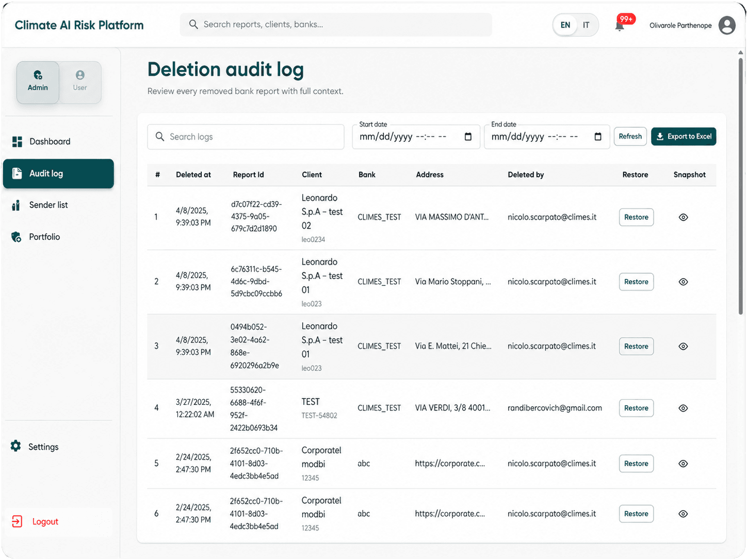Click the Restore column header
The height and width of the screenshot is (560, 747).
(x=635, y=175)
